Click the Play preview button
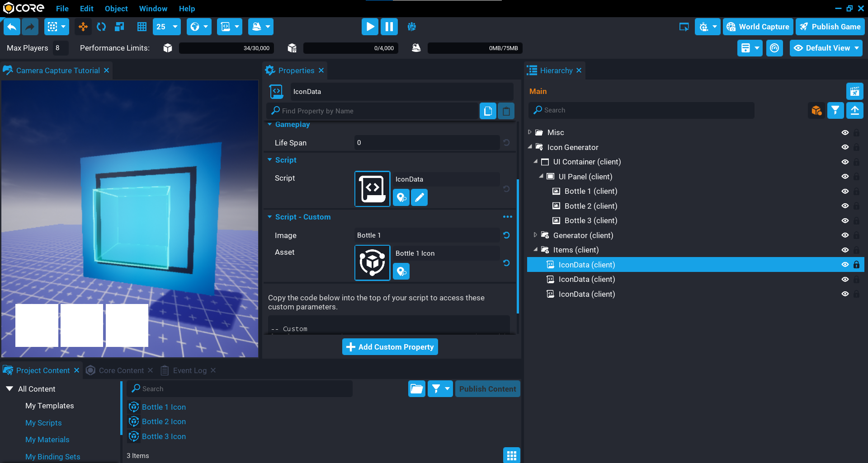 point(370,27)
